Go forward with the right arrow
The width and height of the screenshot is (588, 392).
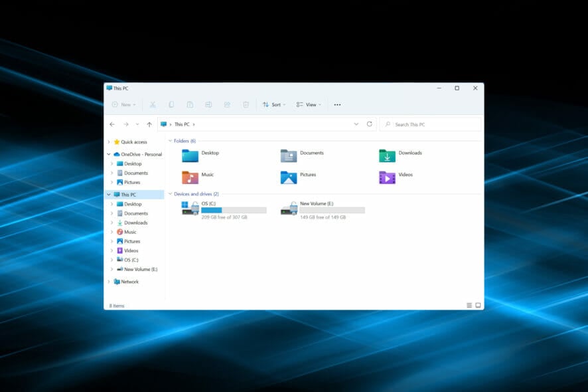click(x=126, y=124)
